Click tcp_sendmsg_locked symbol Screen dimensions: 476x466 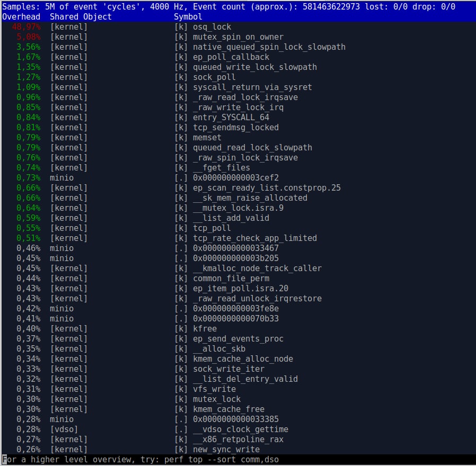[235, 127]
